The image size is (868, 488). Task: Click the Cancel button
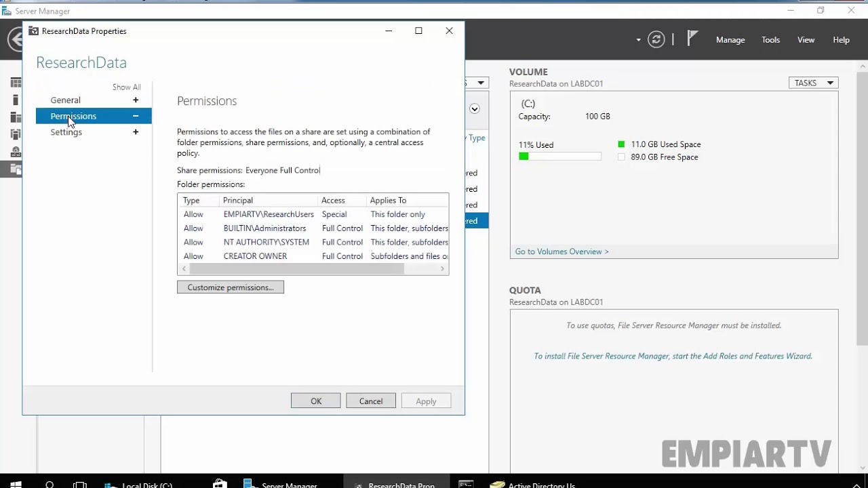click(x=371, y=401)
